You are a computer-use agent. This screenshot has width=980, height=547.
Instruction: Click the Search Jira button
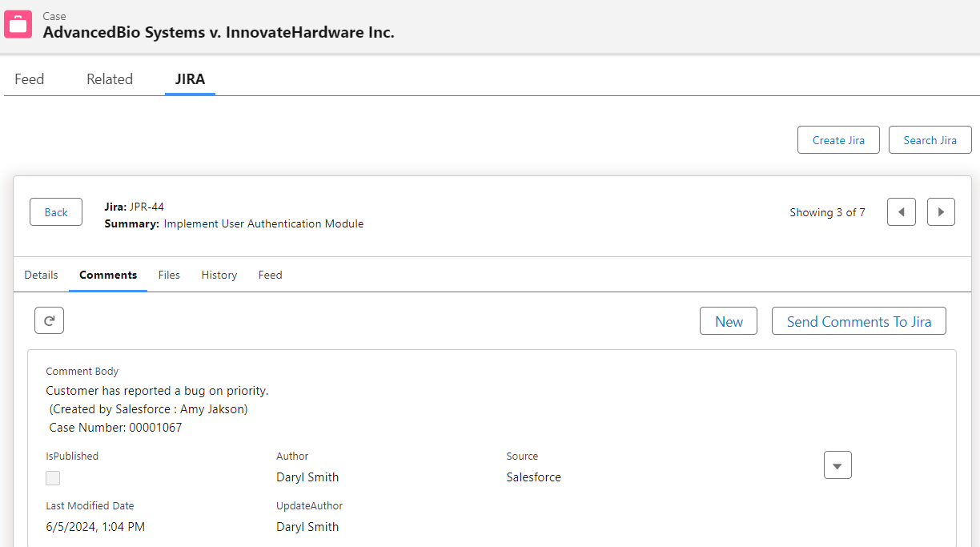click(x=930, y=140)
